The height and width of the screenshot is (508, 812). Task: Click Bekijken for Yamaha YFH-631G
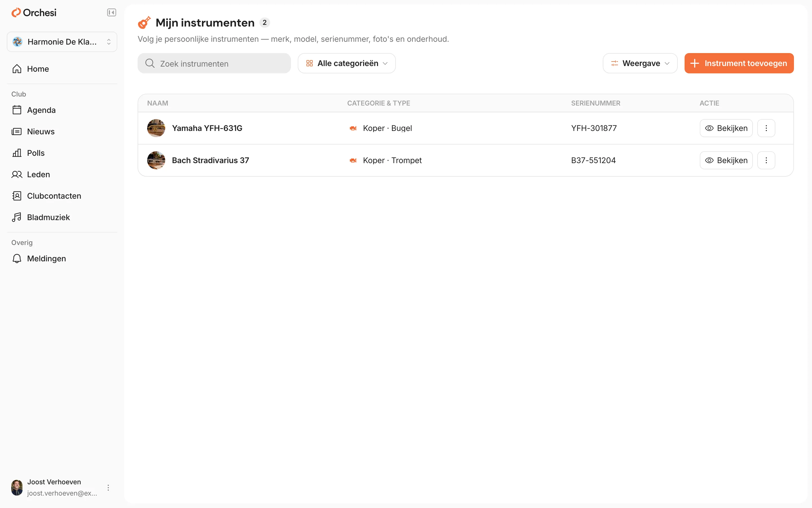coord(726,128)
